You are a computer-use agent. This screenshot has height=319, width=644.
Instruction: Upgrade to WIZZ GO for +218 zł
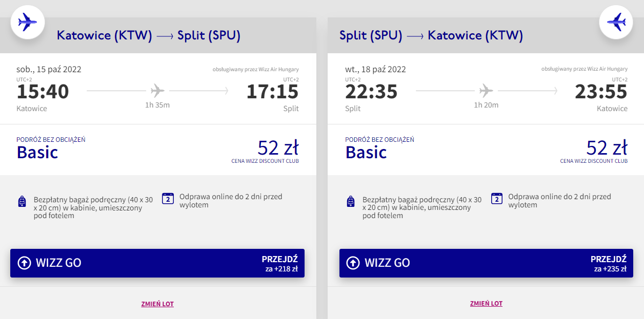157,263
